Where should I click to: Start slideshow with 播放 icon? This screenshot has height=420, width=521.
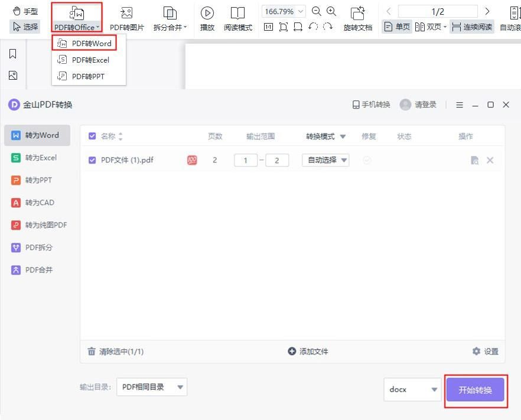(x=207, y=13)
